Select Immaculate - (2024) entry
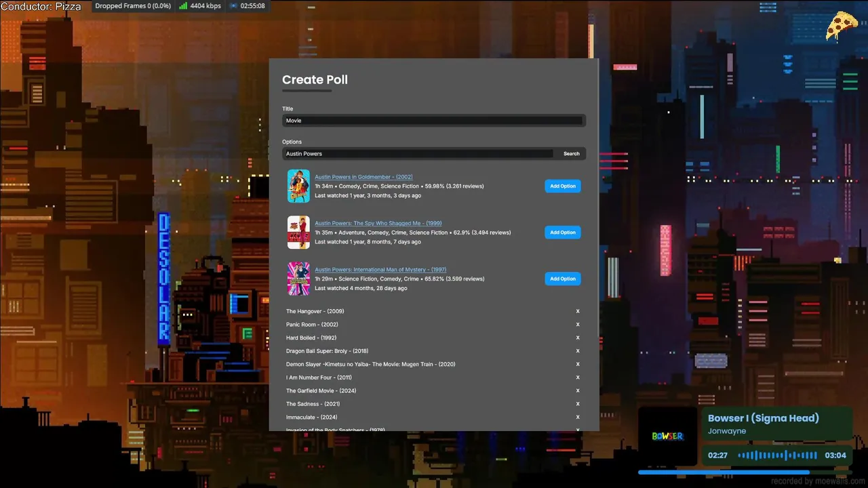The height and width of the screenshot is (488, 868). coord(312,417)
